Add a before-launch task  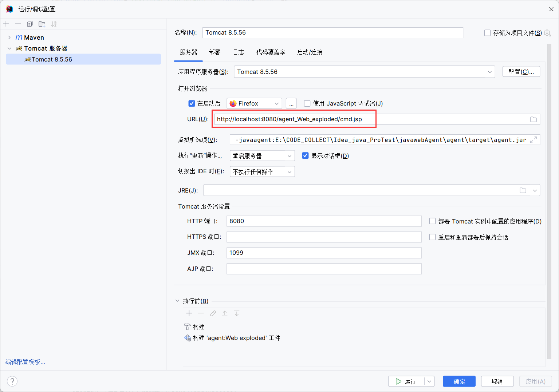(189, 313)
